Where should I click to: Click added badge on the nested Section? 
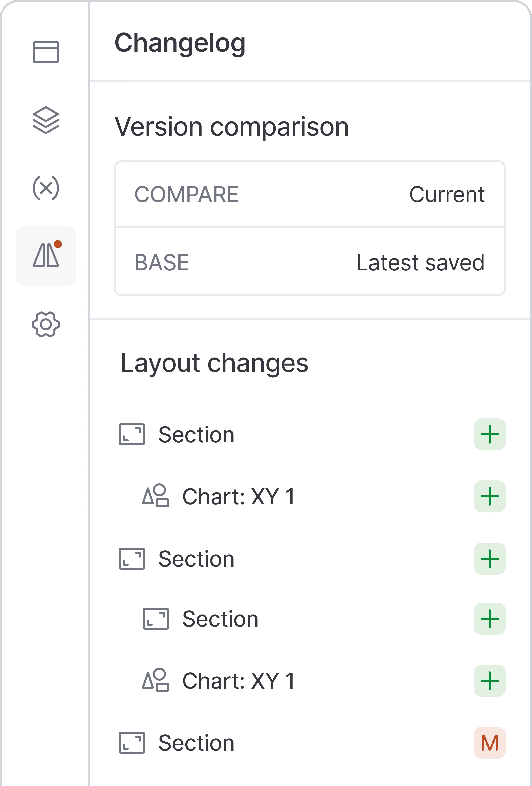coord(489,619)
